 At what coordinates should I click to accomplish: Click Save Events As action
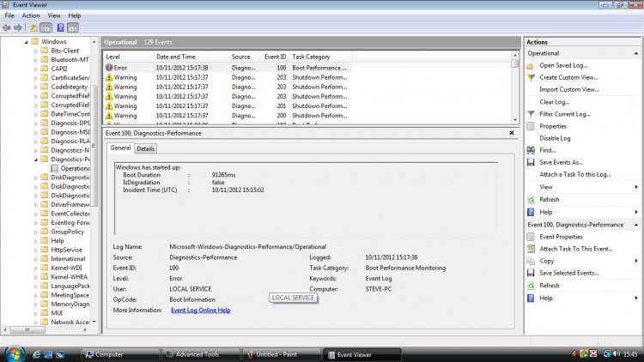(x=561, y=162)
